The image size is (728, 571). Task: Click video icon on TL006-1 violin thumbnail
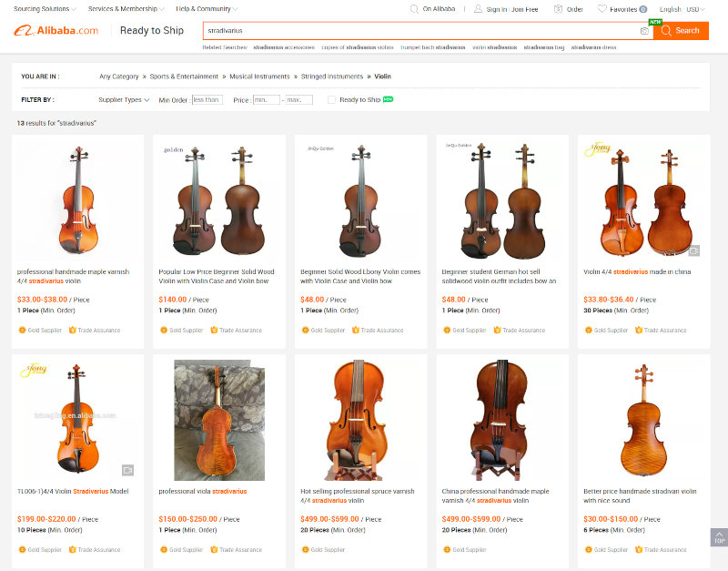(127, 470)
